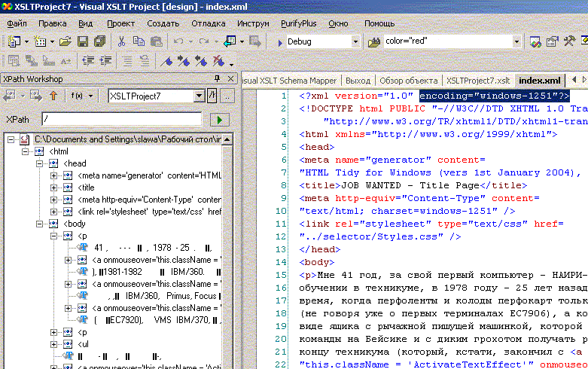Click the New Project toolbar icon
This screenshot has height=369, width=588.
click(14, 41)
